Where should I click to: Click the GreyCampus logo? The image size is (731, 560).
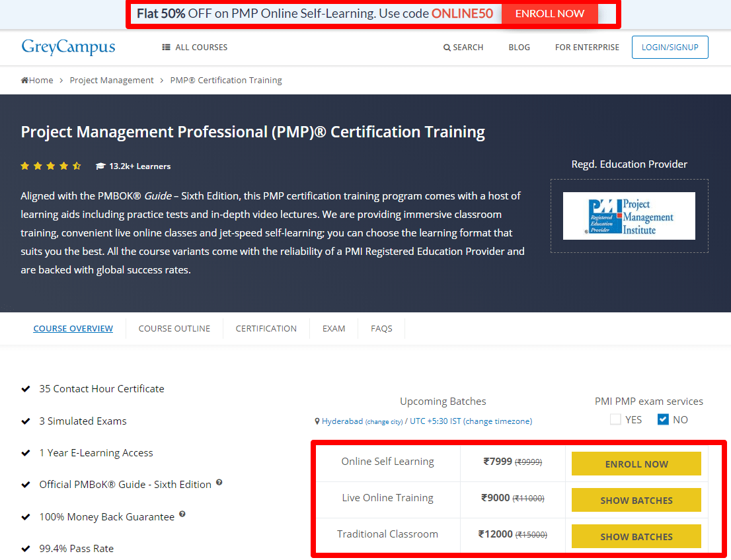[x=68, y=47]
